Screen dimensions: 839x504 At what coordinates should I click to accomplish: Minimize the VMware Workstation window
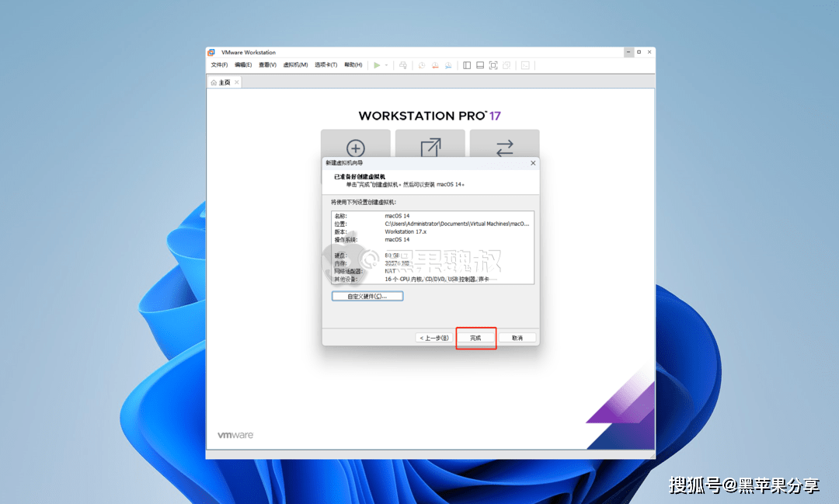point(628,52)
